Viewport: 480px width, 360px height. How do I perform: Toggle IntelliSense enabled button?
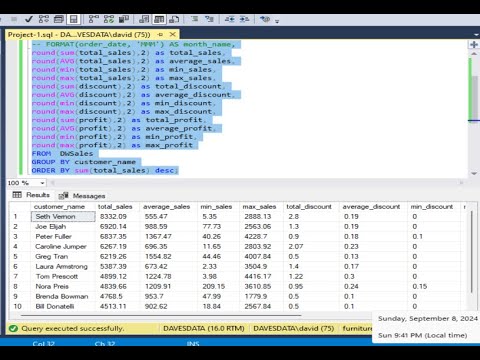[73, 19]
